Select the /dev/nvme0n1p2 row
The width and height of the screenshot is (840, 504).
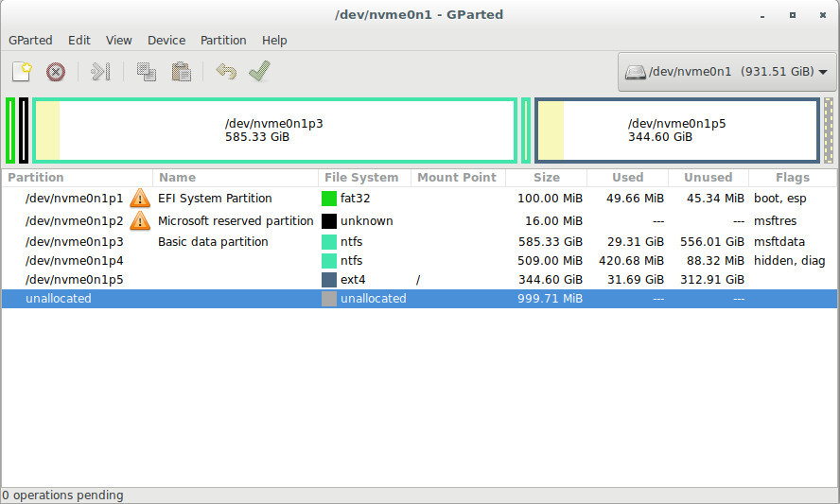click(419, 220)
